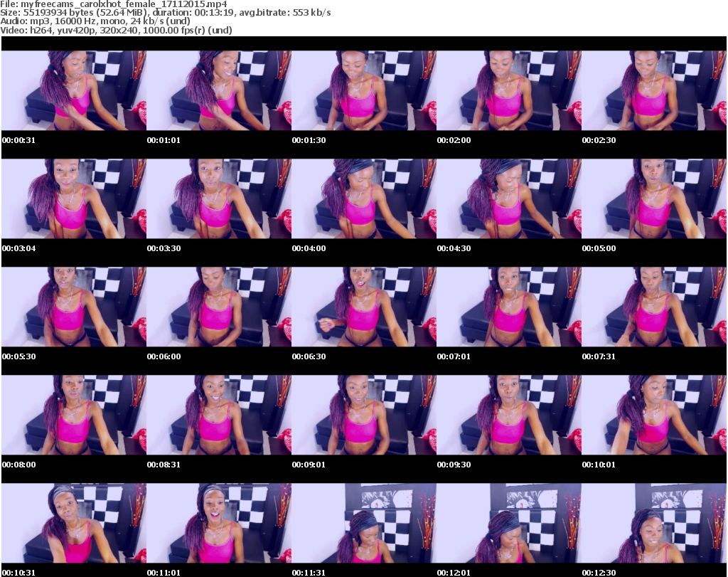The width and height of the screenshot is (728, 577).
Task: Click the thumbnail frame at 00:00:31
Action: pos(74,90)
